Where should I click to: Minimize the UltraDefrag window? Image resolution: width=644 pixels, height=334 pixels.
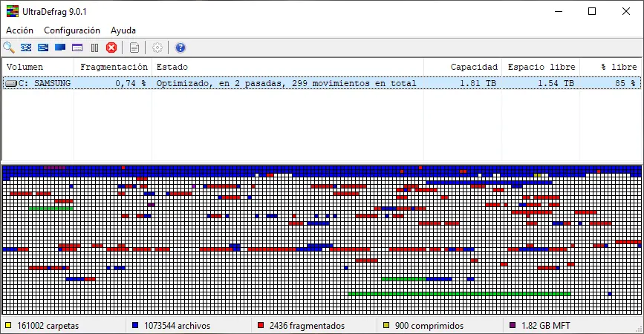[558, 11]
